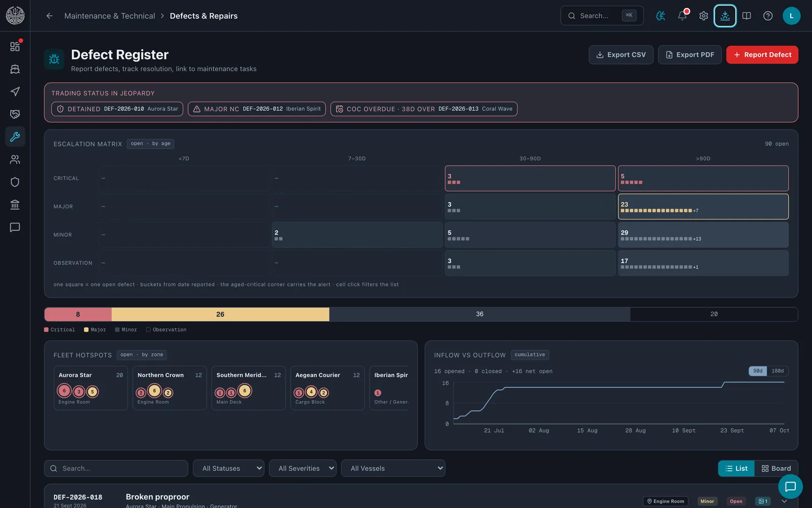Open the floating chat bubble button
Viewport: 812px width, 508px height.
click(x=790, y=487)
